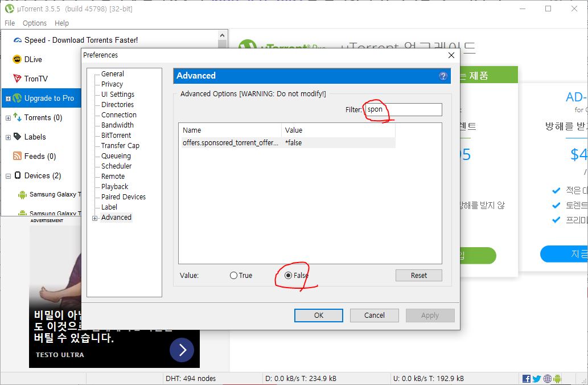This screenshot has width=588, height=385.
Task: Open the Twitter icon in status bar
Action: [x=537, y=379]
